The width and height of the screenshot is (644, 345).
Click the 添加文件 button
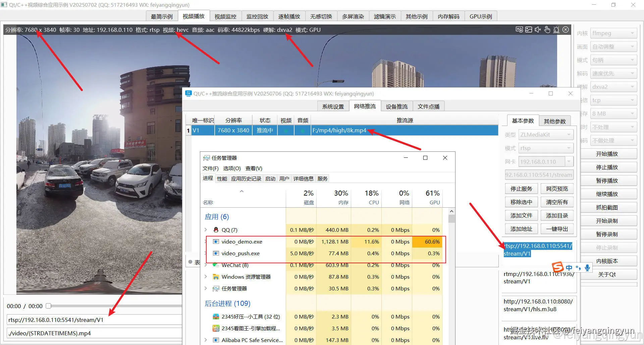click(x=521, y=215)
